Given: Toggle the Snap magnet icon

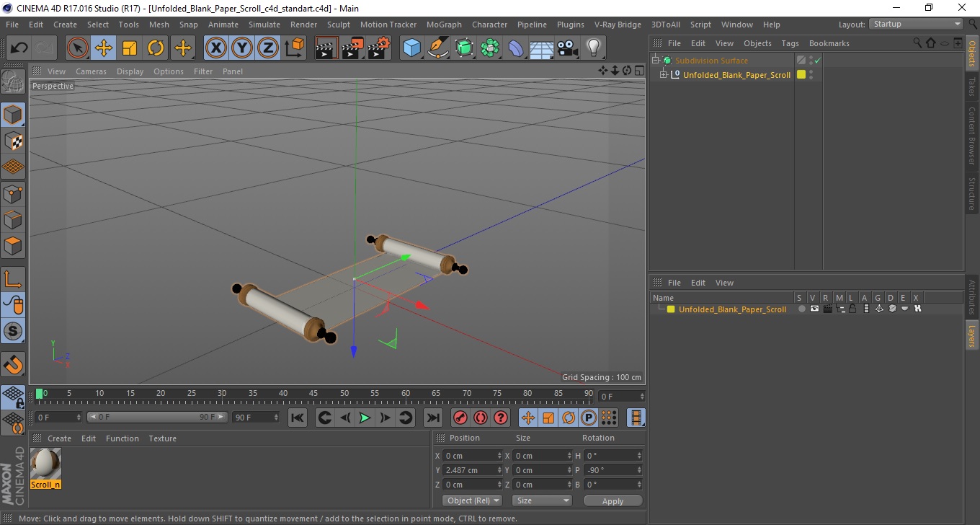Looking at the screenshot, I should click(13, 364).
